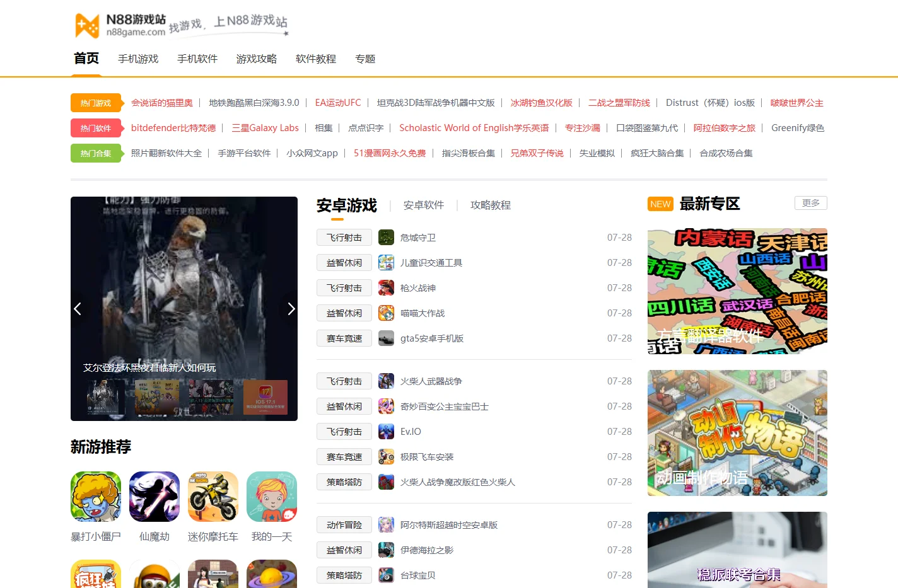Open the 冰湖钓鱼汉化版 link
898x588 pixels.
coord(542,103)
